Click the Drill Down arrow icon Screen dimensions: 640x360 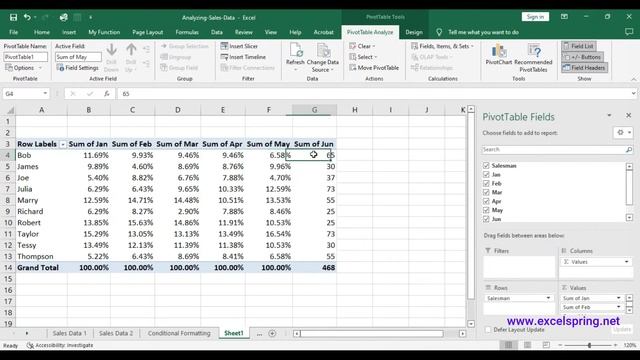click(111, 51)
